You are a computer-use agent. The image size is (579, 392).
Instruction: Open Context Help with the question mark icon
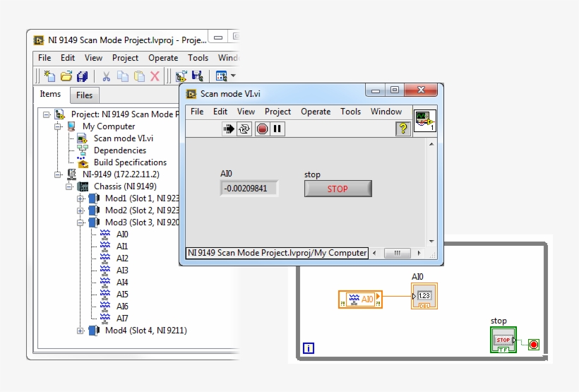tap(403, 129)
